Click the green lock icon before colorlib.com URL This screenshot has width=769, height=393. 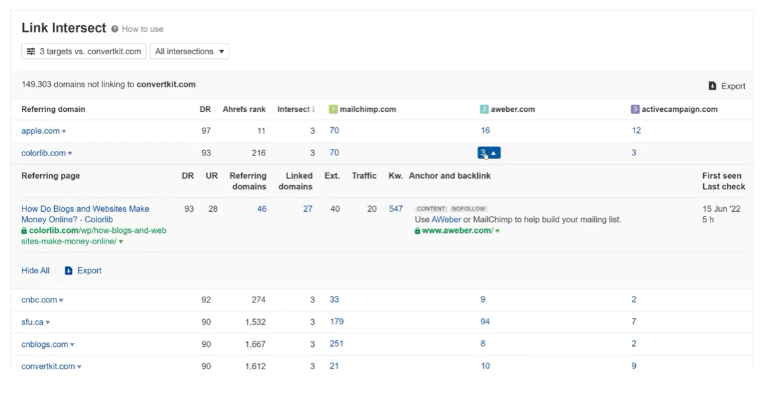[24, 231]
